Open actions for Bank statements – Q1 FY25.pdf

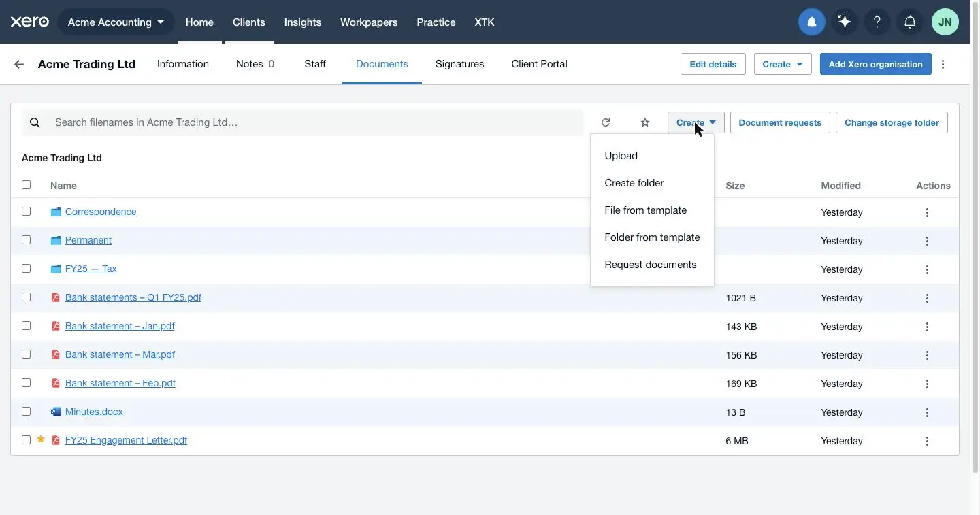tap(927, 298)
